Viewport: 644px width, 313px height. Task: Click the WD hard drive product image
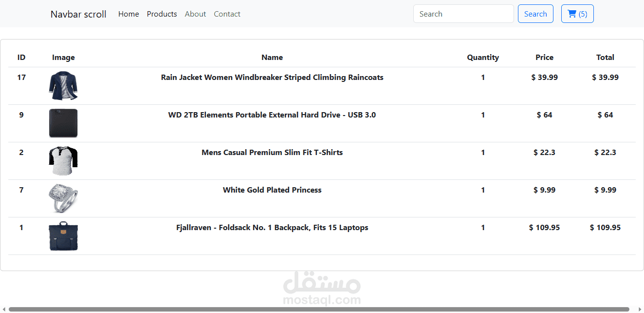coord(63,123)
